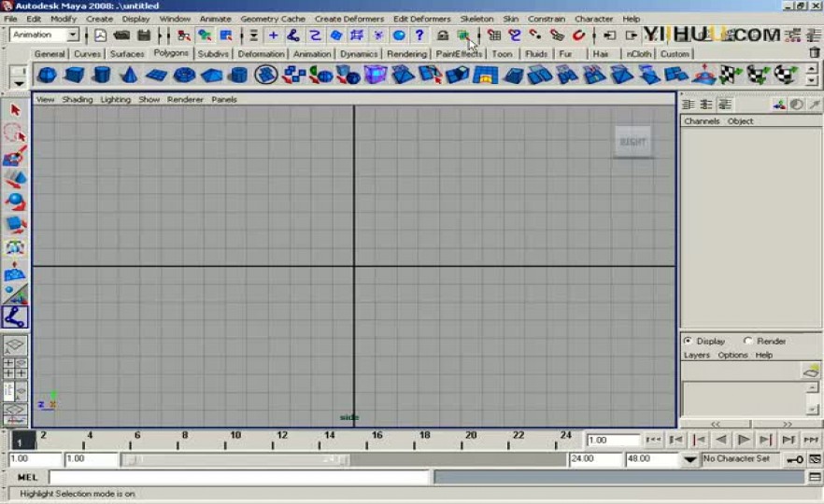Screen dimensions: 824x504
Task: Open the script editor icon
Action: (815, 477)
